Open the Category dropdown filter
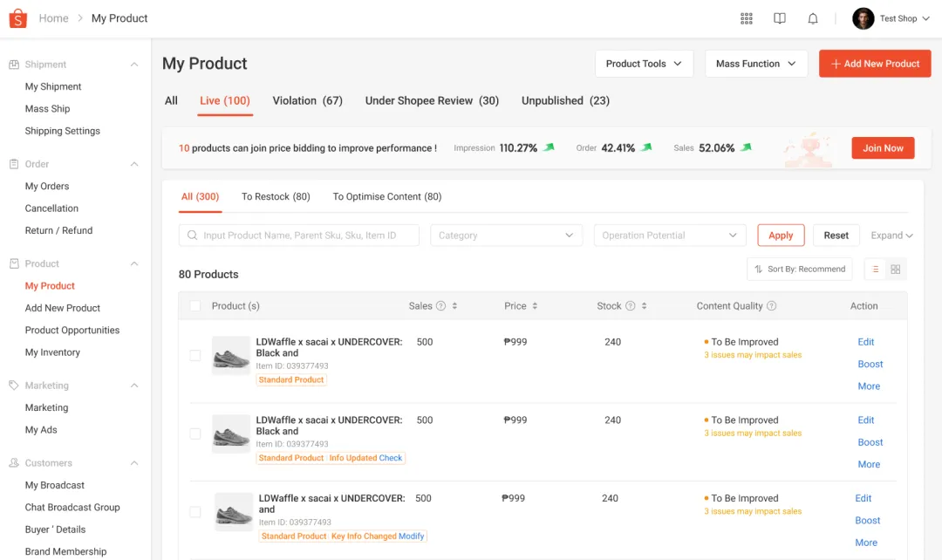Screen dimensions: 942x560 [x=506, y=235]
